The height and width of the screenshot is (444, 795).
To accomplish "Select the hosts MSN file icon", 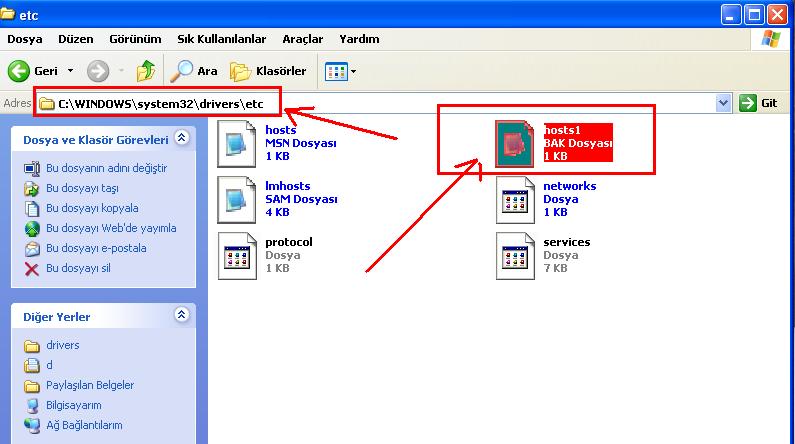I will click(236, 142).
